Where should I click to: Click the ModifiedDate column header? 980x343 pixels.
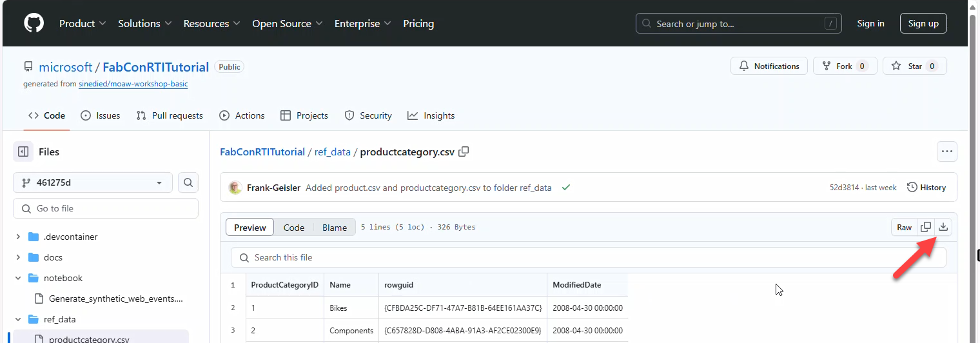tap(587, 284)
